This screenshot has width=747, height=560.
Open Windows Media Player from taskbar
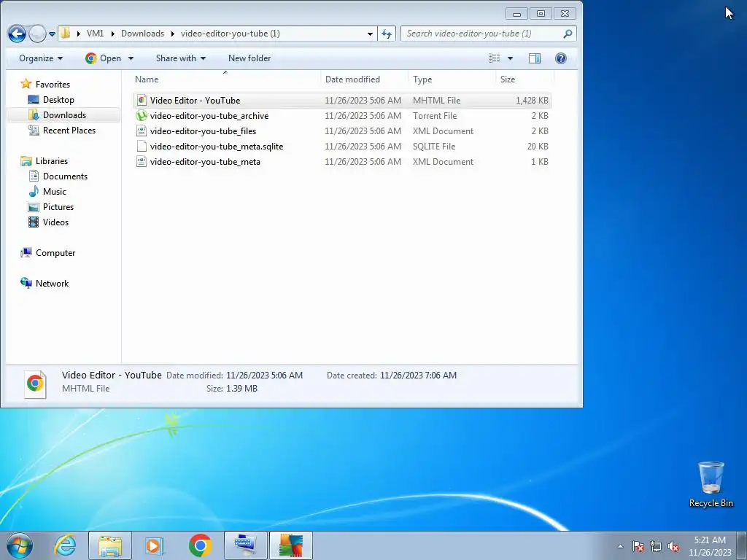tap(155, 545)
